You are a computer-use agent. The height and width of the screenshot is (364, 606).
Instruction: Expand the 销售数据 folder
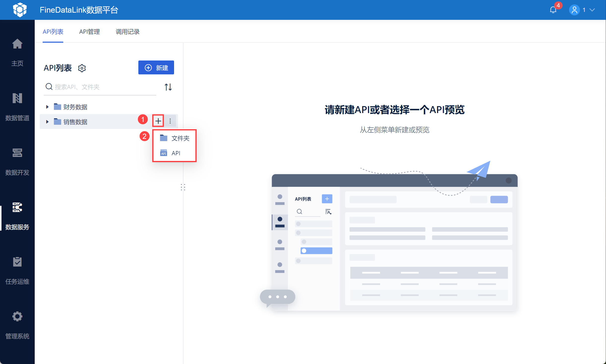[x=47, y=122]
